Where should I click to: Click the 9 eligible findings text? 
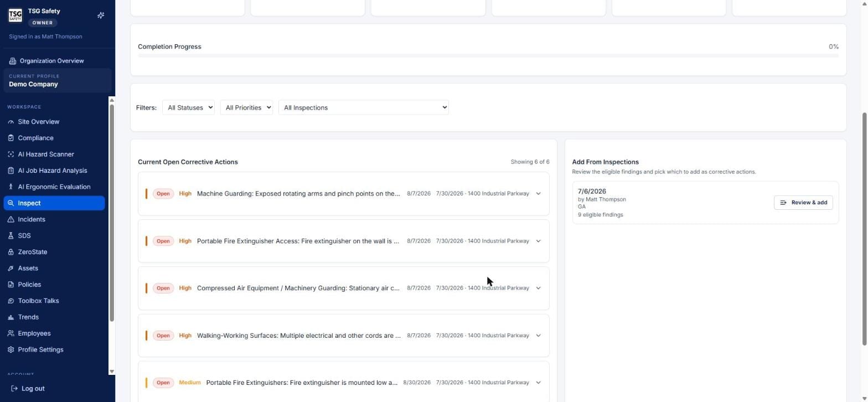[600, 215]
